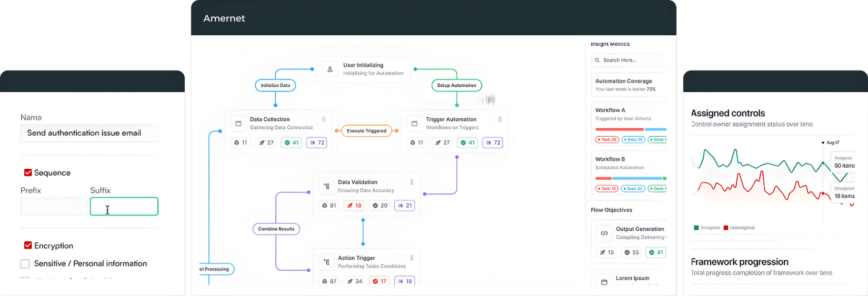
Task: Click the magnifier icon in Insight Metrics search
Action: pos(597,60)
